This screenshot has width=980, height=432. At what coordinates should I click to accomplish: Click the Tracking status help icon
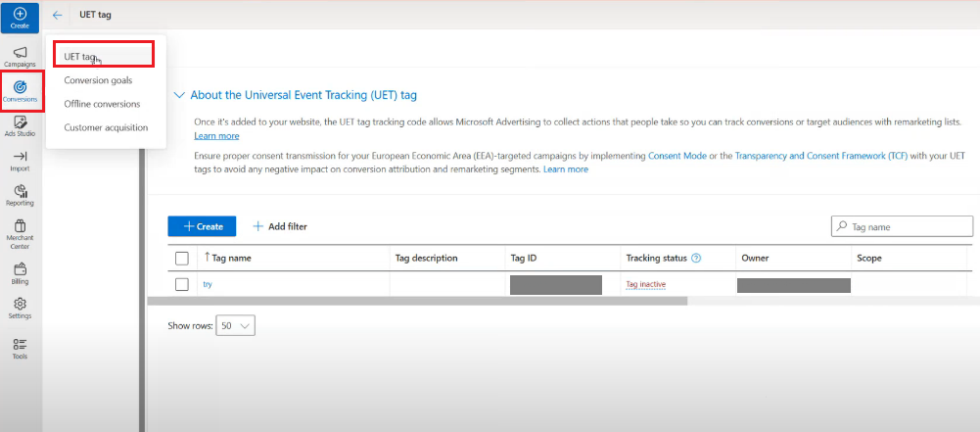click(696, 258)
